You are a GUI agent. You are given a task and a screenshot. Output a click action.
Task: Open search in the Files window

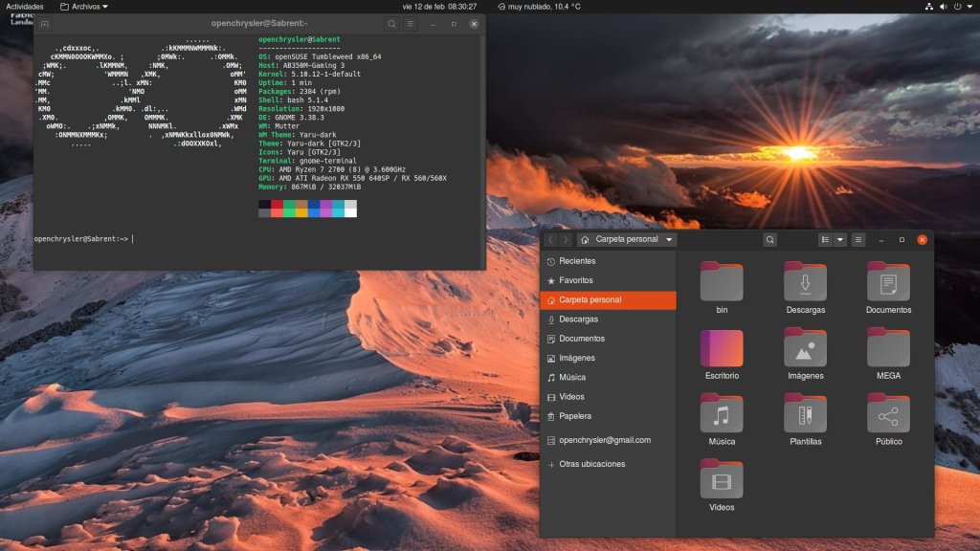click(x=769, y=240)
